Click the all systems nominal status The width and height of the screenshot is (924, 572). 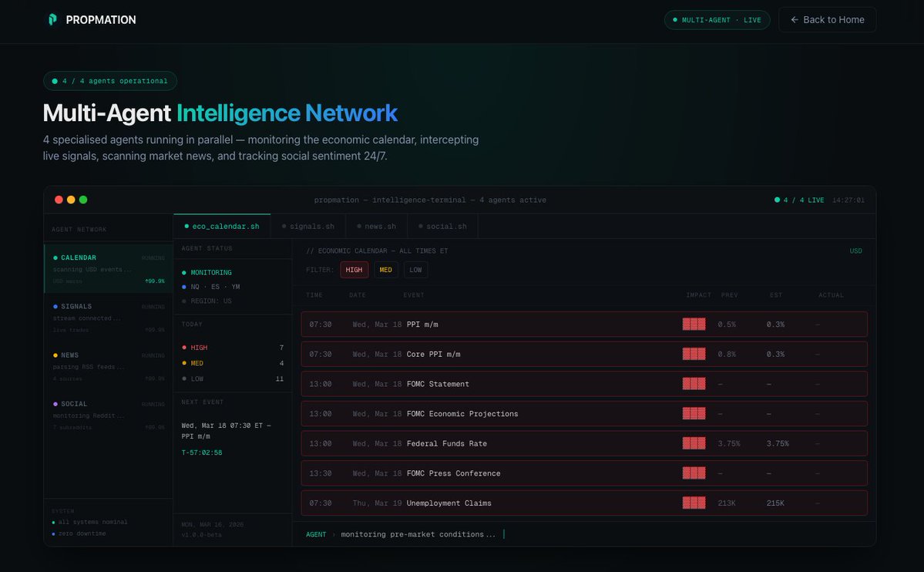click(x=89, y=522)
